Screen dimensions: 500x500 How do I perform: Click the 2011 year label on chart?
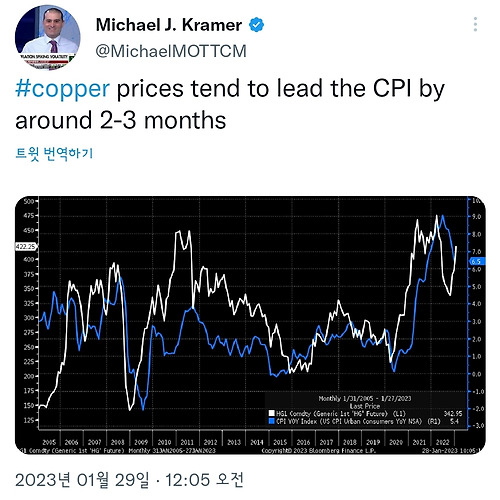[187, 442]
